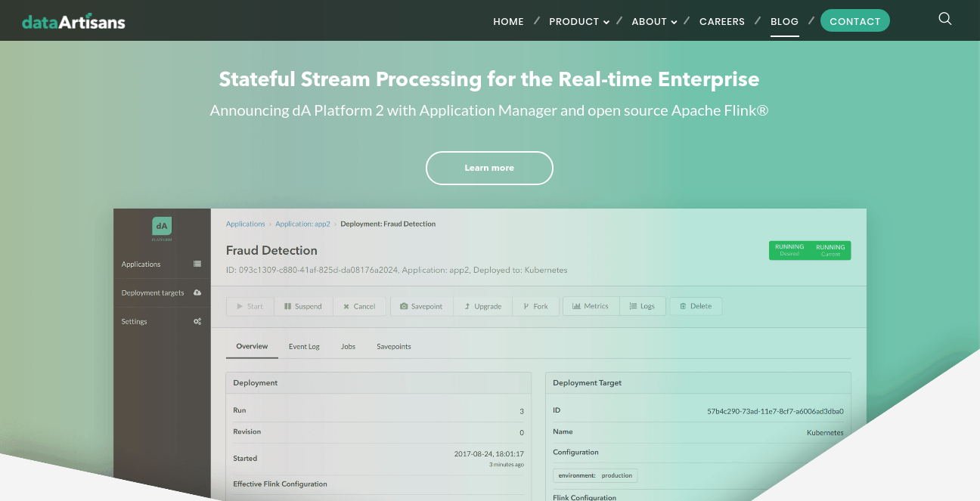Click the Start button

click(250, 306)
